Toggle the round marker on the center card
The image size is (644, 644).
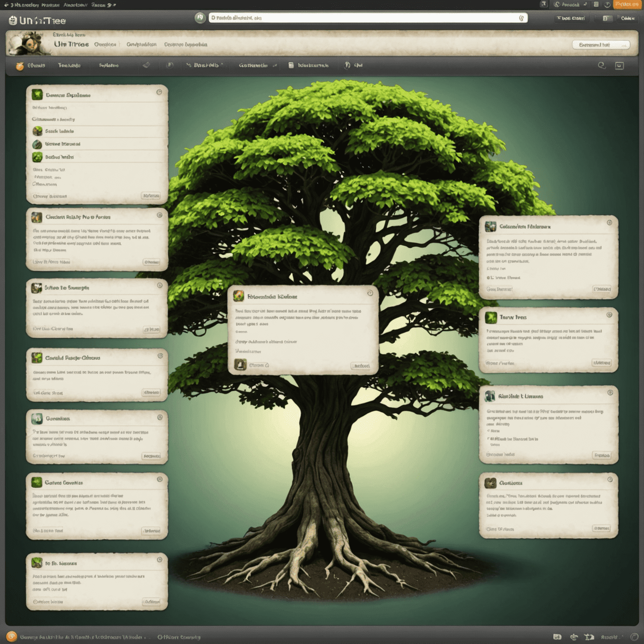pos(370,293)
